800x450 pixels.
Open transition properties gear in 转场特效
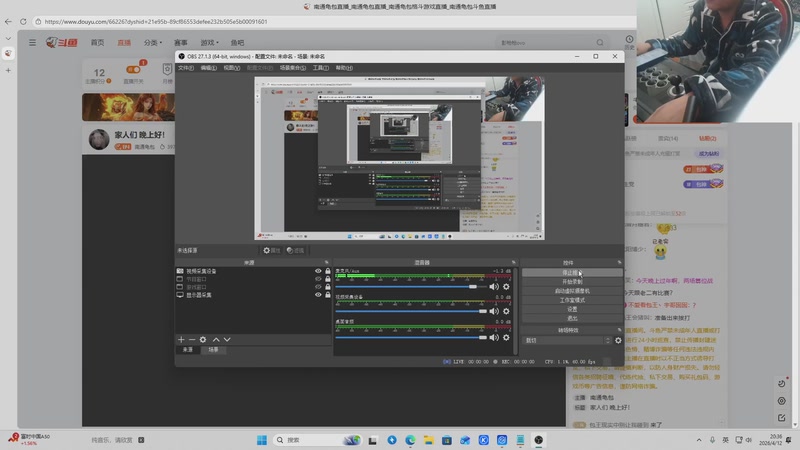618,340
